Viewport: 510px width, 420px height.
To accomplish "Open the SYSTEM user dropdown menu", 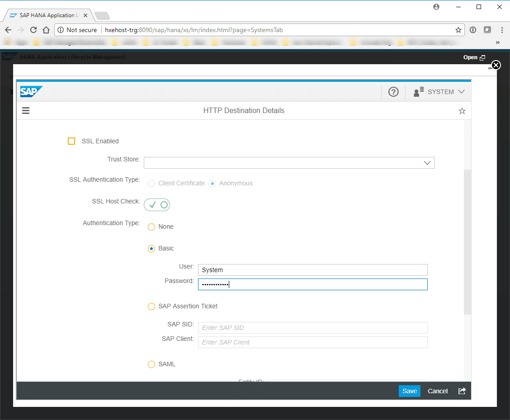I will point(440,92).
